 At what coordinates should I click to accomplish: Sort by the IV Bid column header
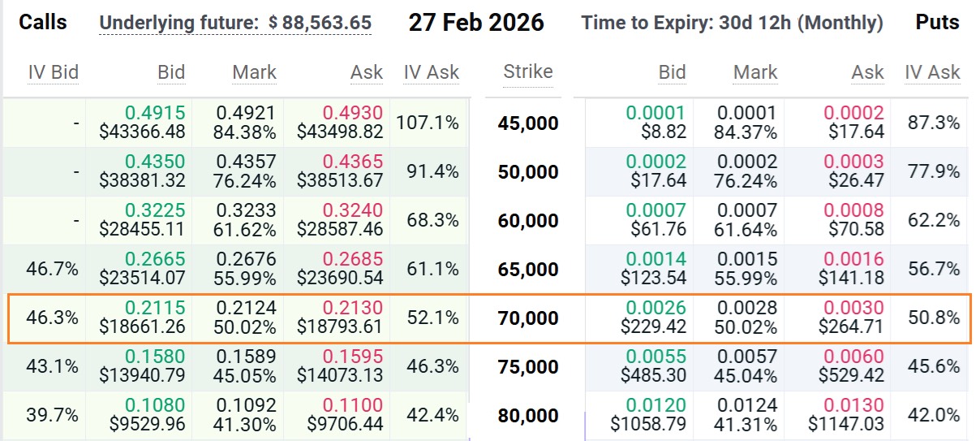[54, 72]
